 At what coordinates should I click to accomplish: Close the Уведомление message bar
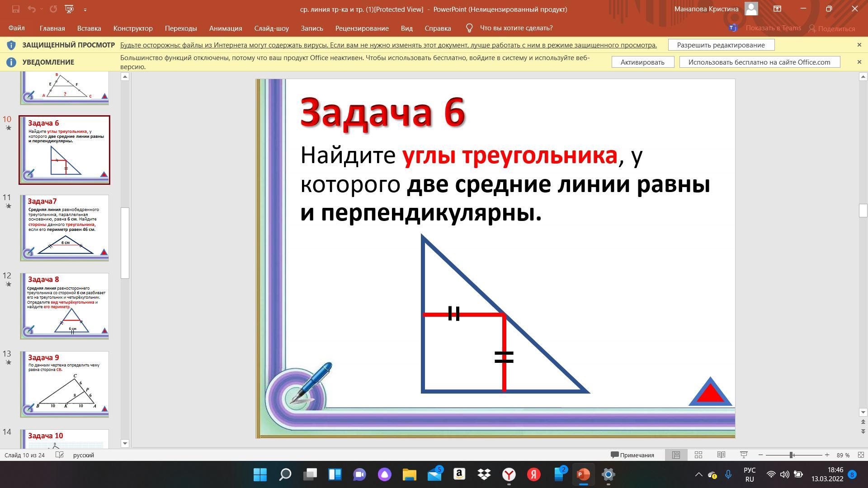[859, 62]
